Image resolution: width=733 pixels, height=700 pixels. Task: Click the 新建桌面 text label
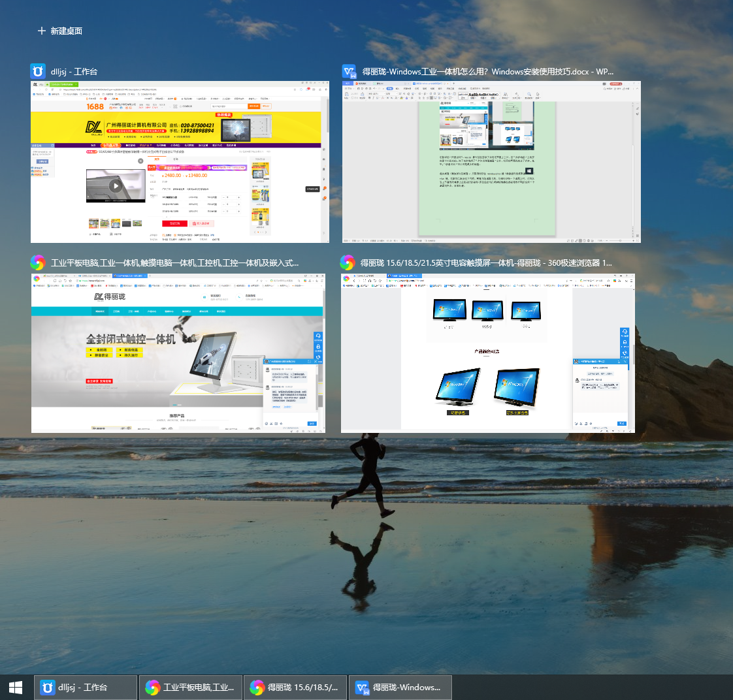(x=67, y=31)
